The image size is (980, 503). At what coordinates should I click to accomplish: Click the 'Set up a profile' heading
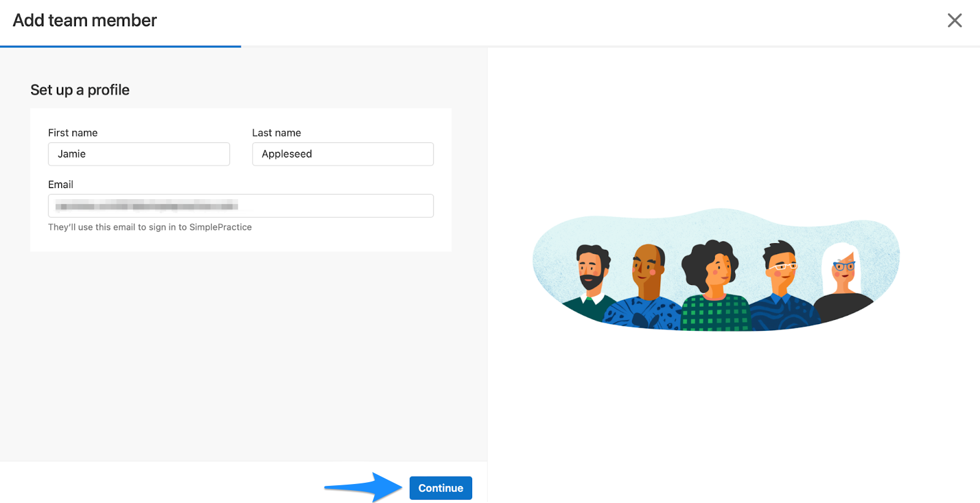pyautogui.click(x=80, y=90)
